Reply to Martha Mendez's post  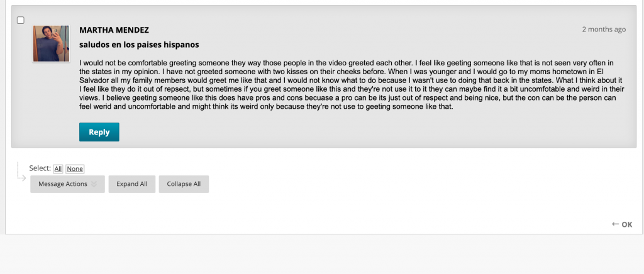[x=99, y=132]
